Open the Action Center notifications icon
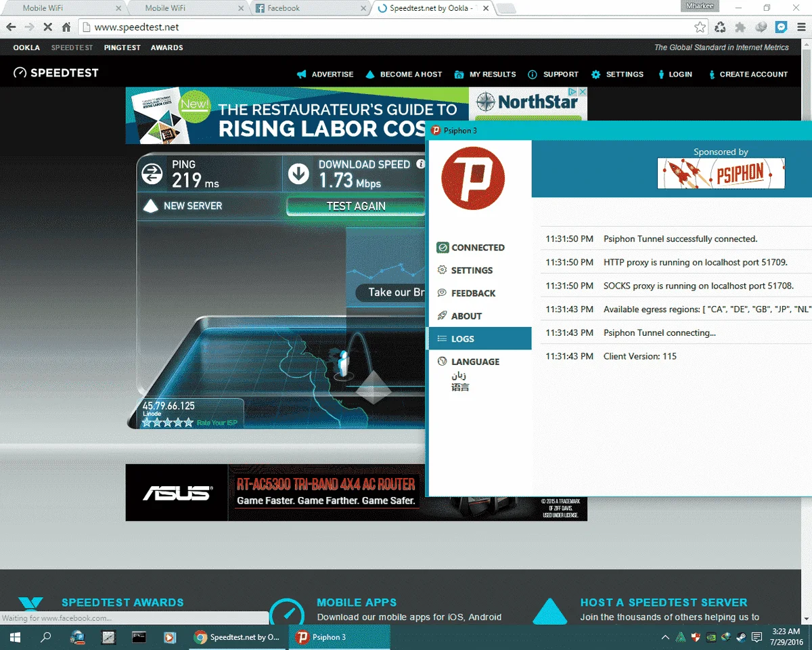812x650 pixels. pos(757,637)
